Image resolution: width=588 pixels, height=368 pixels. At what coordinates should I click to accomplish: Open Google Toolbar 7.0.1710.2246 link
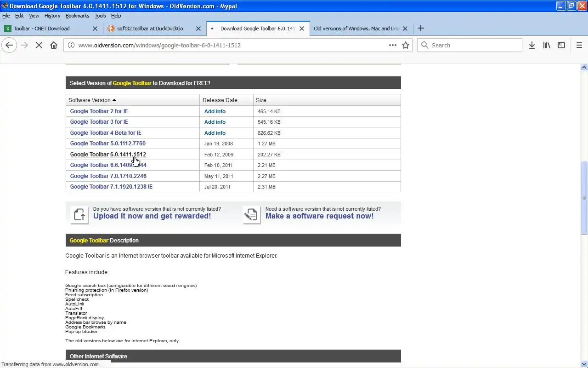(x=108, y=176)
